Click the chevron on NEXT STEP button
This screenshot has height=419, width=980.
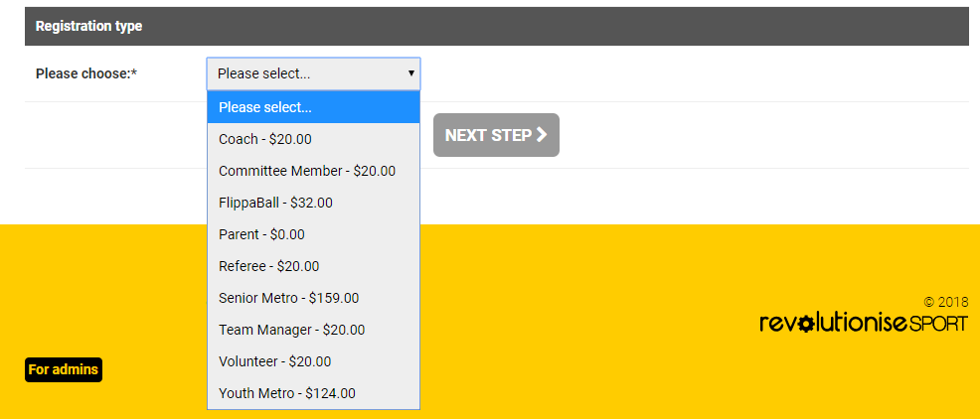pos(542,135)
